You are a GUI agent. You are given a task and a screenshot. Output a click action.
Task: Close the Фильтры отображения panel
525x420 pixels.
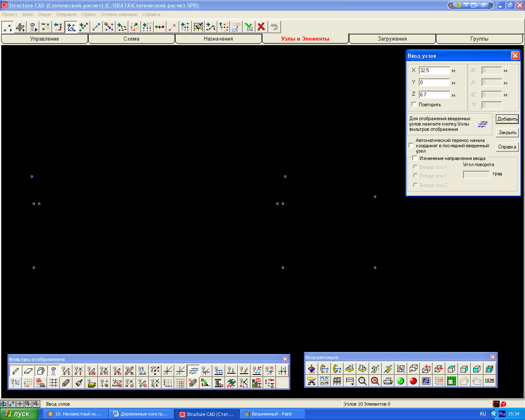click(285, 359)
